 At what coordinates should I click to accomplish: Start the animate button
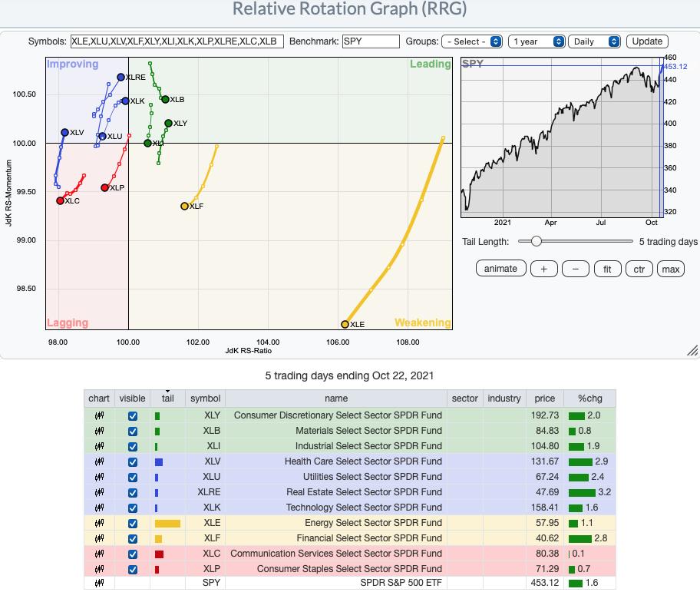500,269
